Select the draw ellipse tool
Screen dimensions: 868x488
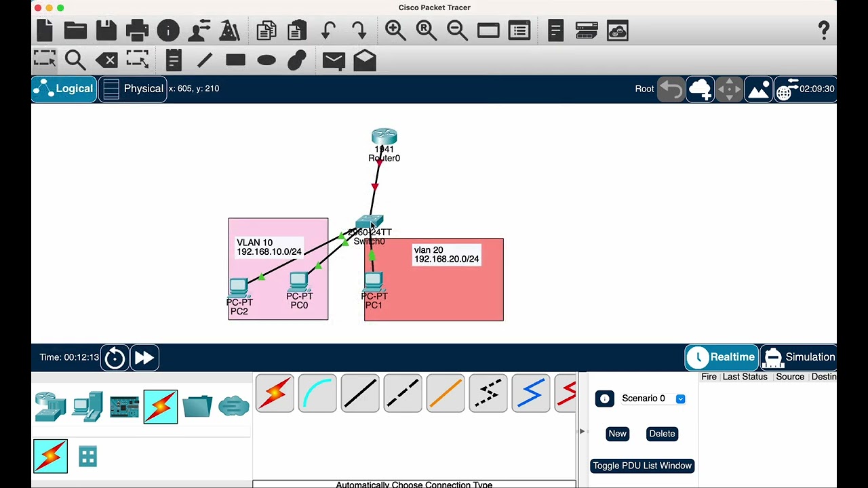click(x=267, y=60)
